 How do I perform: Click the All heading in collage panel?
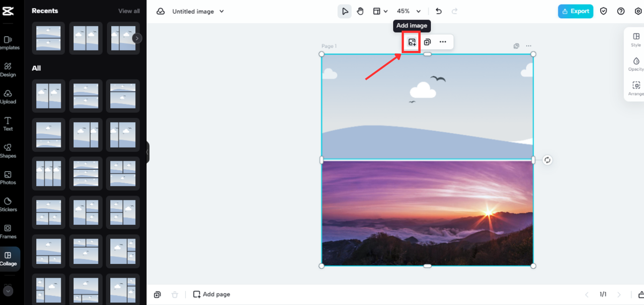click(x=36, y=68)
